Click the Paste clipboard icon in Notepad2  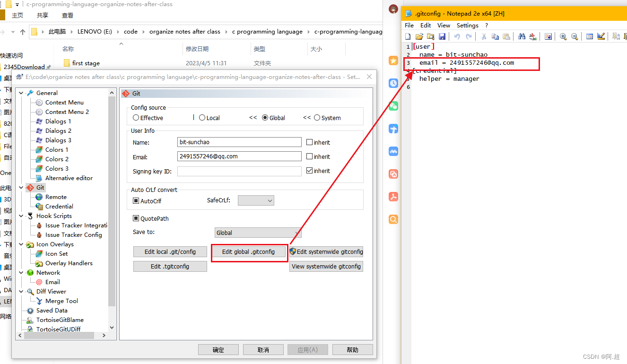pos(506,36)
